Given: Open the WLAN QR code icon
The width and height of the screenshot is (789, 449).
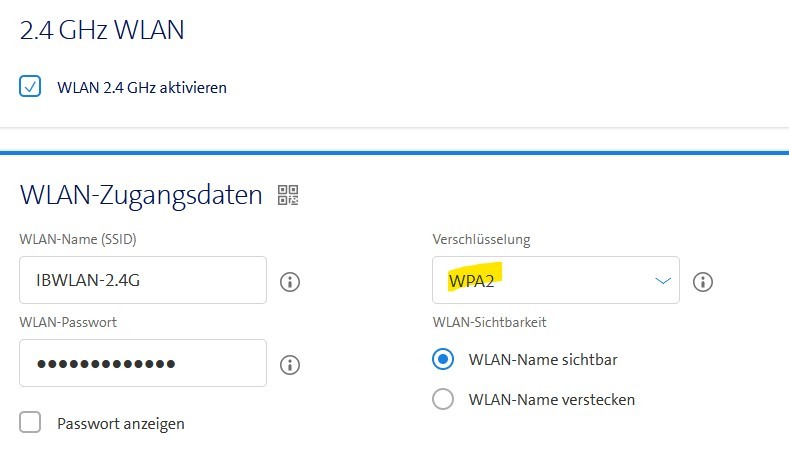Looking at the screenshot, I should click(288, 195).
